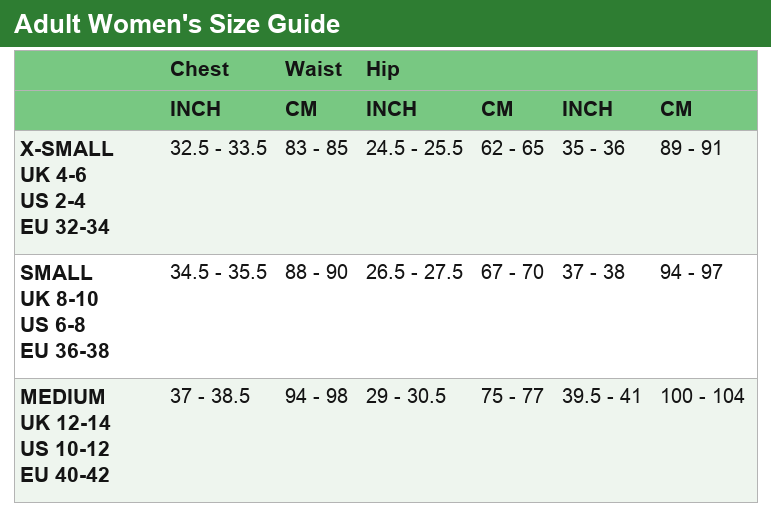
Task: Select the Waist column header
Action: (x=313, y=69)
